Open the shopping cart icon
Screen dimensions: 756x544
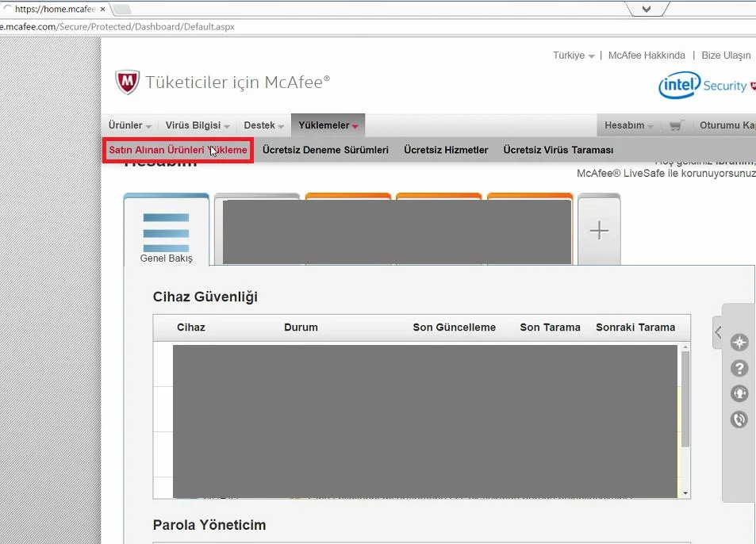[x=677, y=125]
